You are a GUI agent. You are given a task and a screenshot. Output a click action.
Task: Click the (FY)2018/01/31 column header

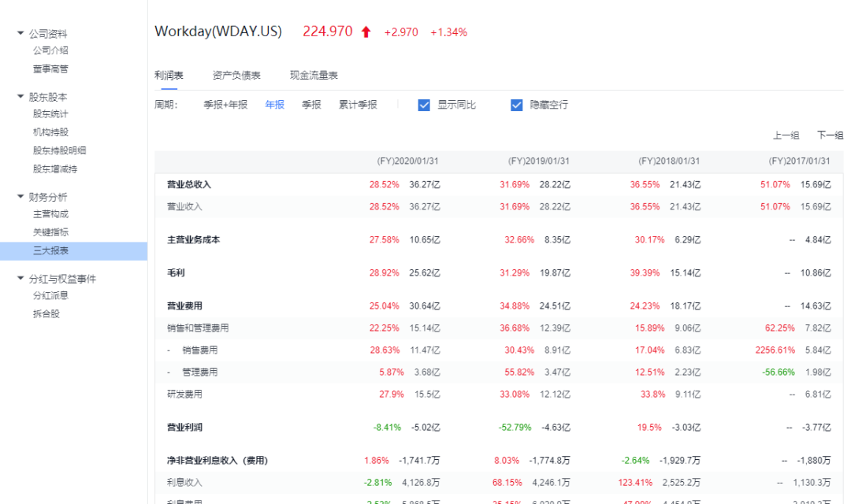click(669, 161)
